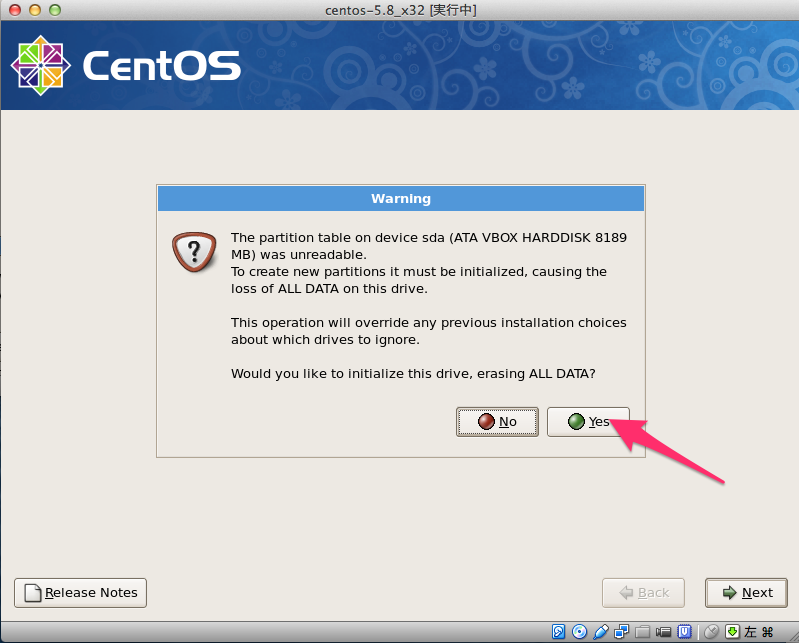Close the VirtualBox VM window

(x=15, y=10)
